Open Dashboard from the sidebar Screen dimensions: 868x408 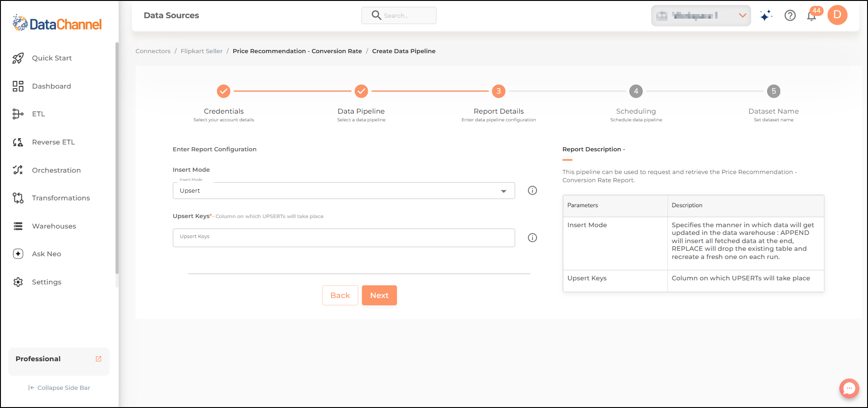(x=51, y=86)
